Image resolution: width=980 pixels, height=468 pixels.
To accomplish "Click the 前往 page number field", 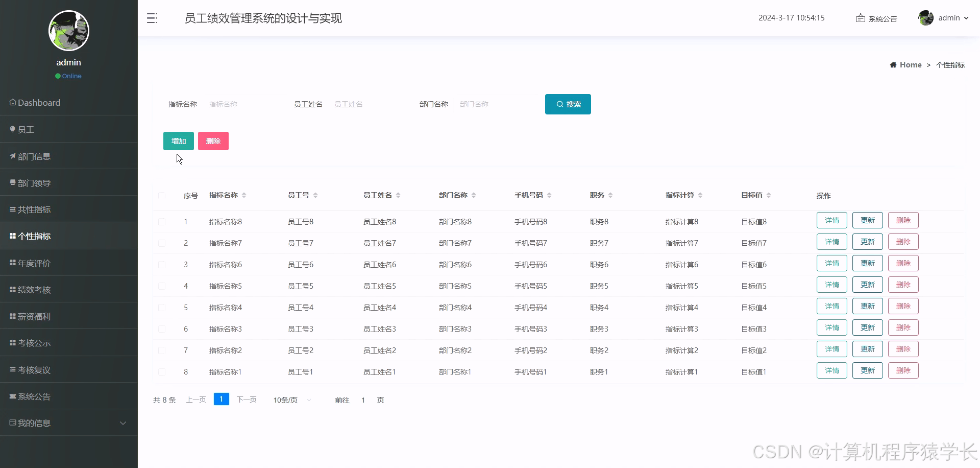I will [x=363, y=400].
